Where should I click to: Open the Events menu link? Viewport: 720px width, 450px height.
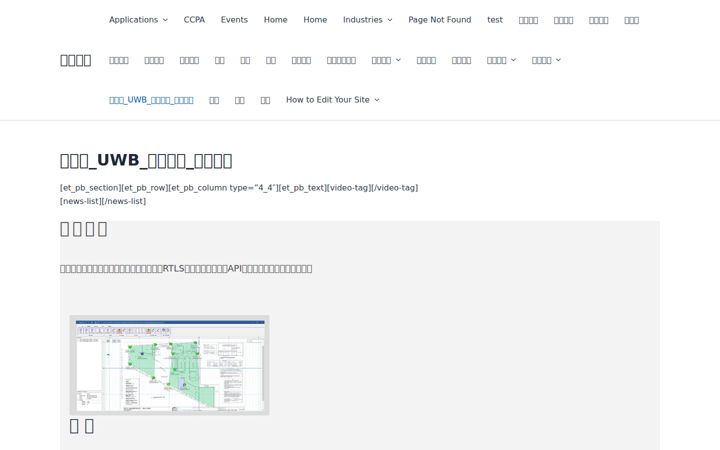coord(234,20)
